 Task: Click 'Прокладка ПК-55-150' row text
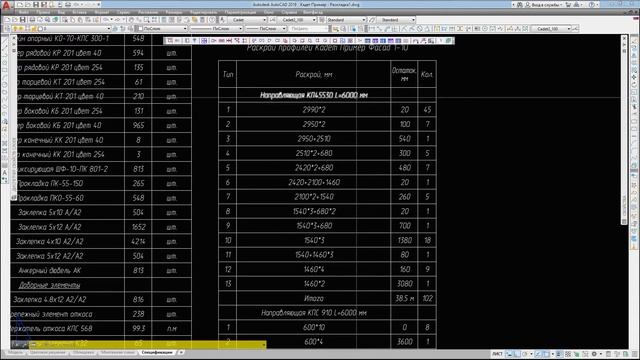50,183
